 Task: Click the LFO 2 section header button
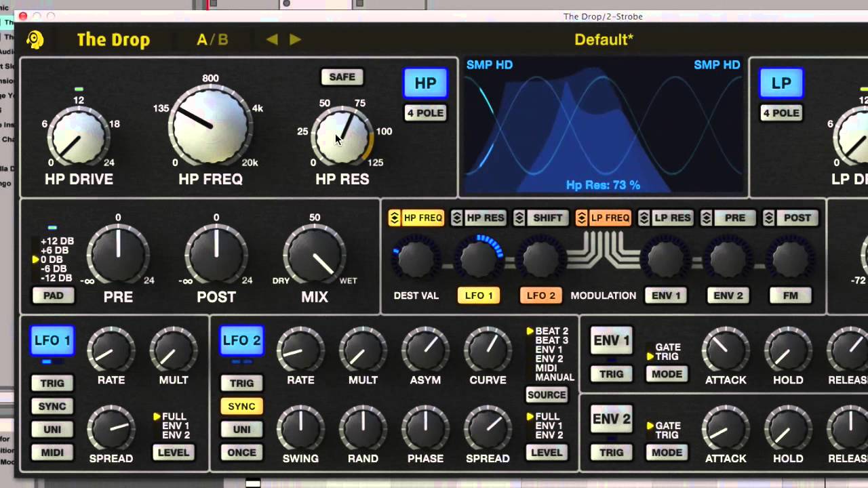point(241,340)
